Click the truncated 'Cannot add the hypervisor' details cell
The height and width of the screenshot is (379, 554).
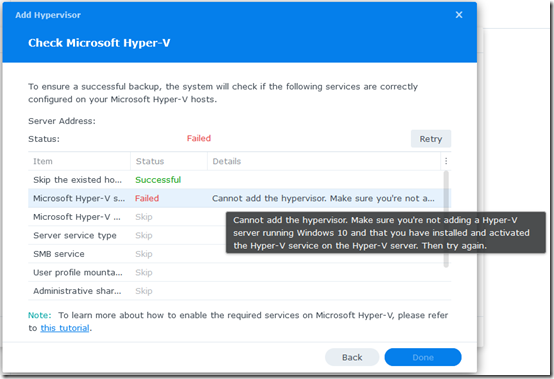[x=323, y=199]
